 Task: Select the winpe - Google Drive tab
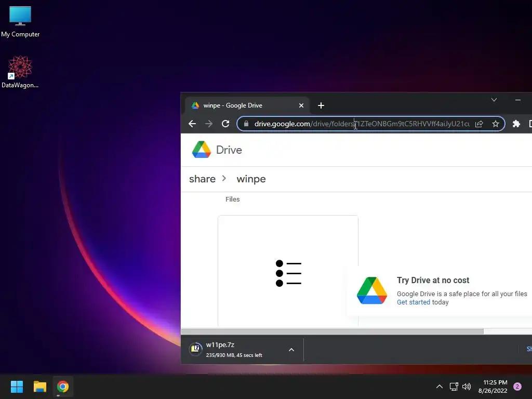[247, 105]
